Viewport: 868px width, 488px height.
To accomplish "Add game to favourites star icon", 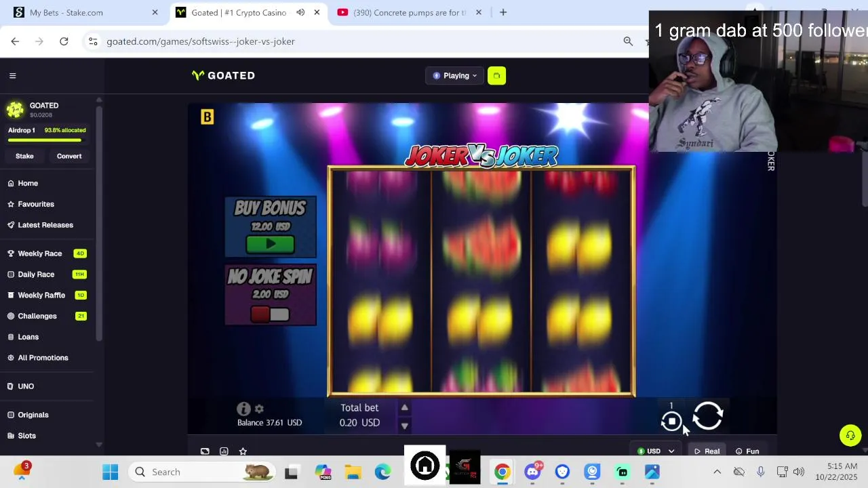I will click(243, 451).
